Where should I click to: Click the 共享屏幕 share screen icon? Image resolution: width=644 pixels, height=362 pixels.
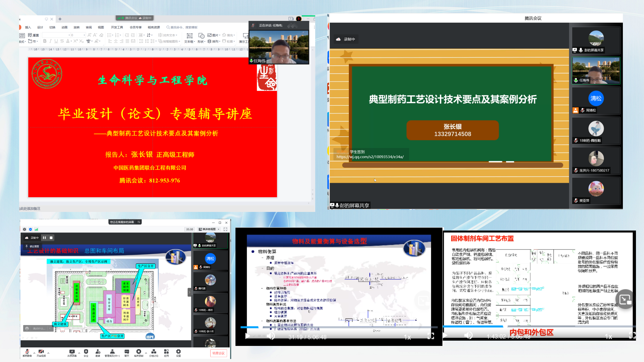pos(72,352)
